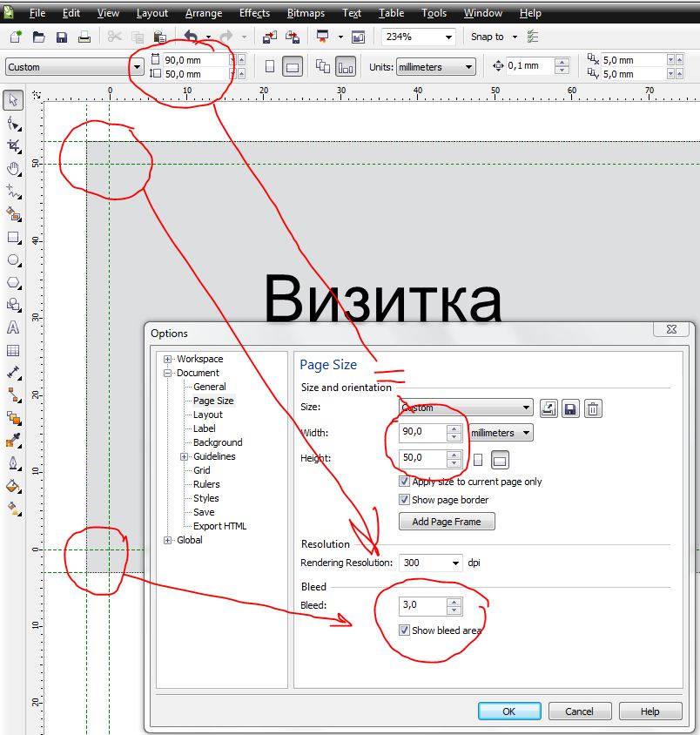Select the Outline pen tool
The image size is (700, 735).
[13, 463]
